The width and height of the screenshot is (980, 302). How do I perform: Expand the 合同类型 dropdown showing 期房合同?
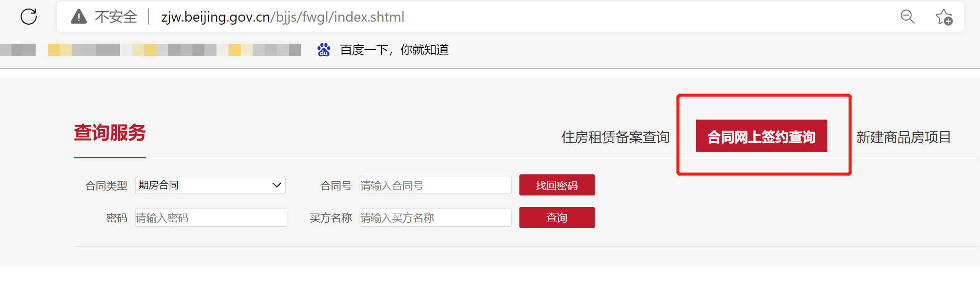[x=209, y=185]
